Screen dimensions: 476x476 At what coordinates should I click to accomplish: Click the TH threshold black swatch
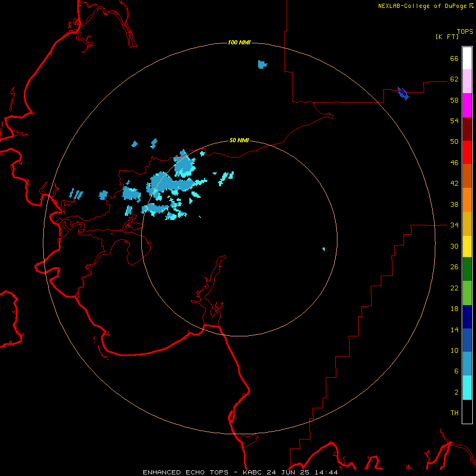click(x=467, y=411)
